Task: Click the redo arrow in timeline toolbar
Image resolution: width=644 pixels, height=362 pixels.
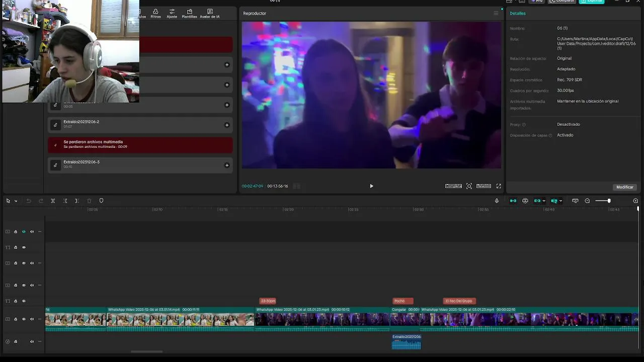Action: pos(41,201)
